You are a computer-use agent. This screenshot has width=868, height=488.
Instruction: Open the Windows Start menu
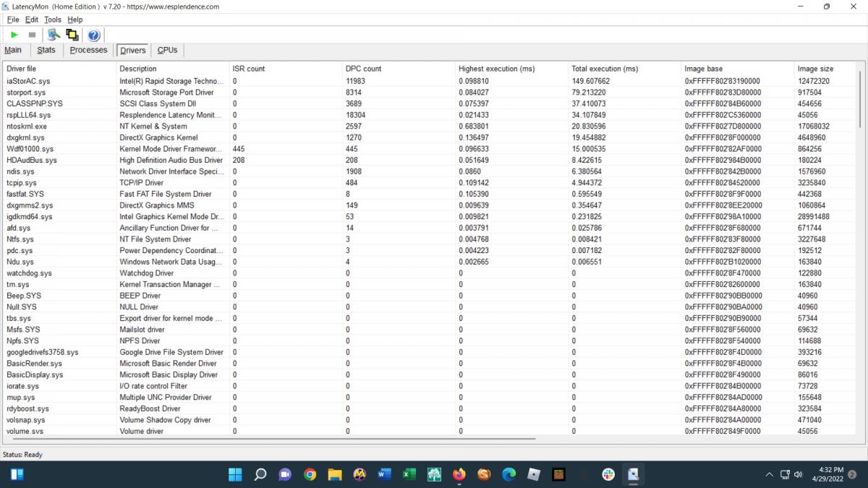click(x=235, y=474)
